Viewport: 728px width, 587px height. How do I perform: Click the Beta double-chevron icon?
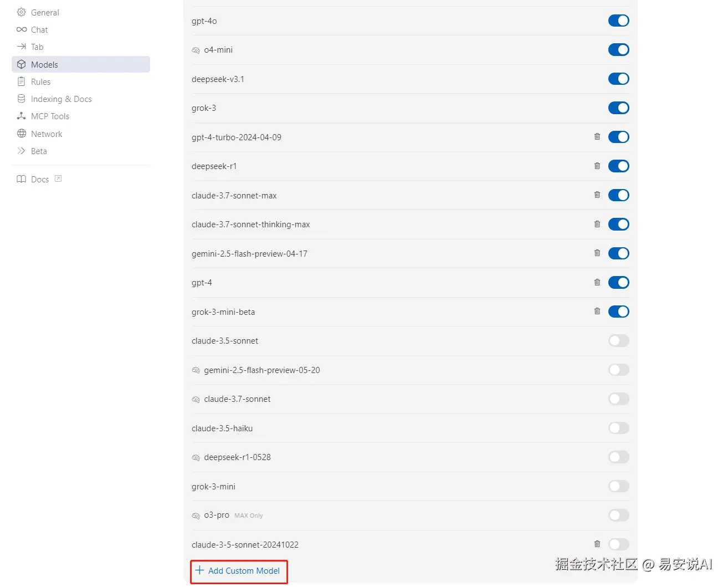click(21, 151)
